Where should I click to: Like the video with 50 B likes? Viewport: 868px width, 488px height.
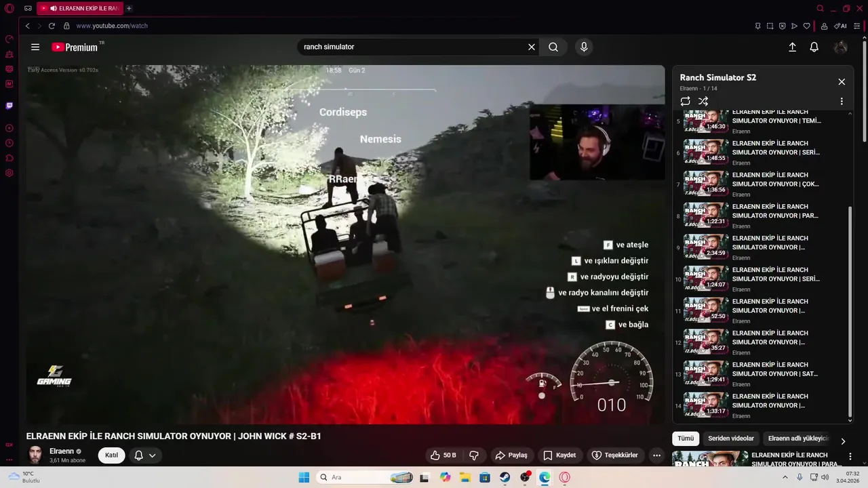point(443,455)
